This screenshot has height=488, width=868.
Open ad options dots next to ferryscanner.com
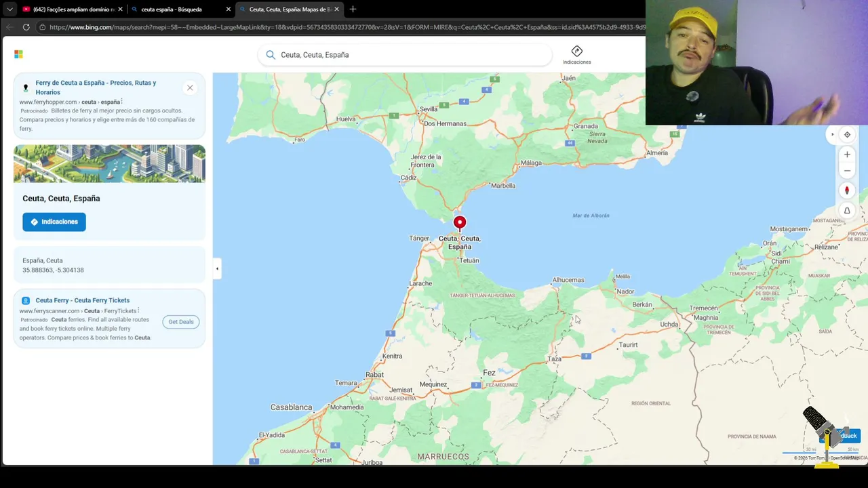coord(139,310)
